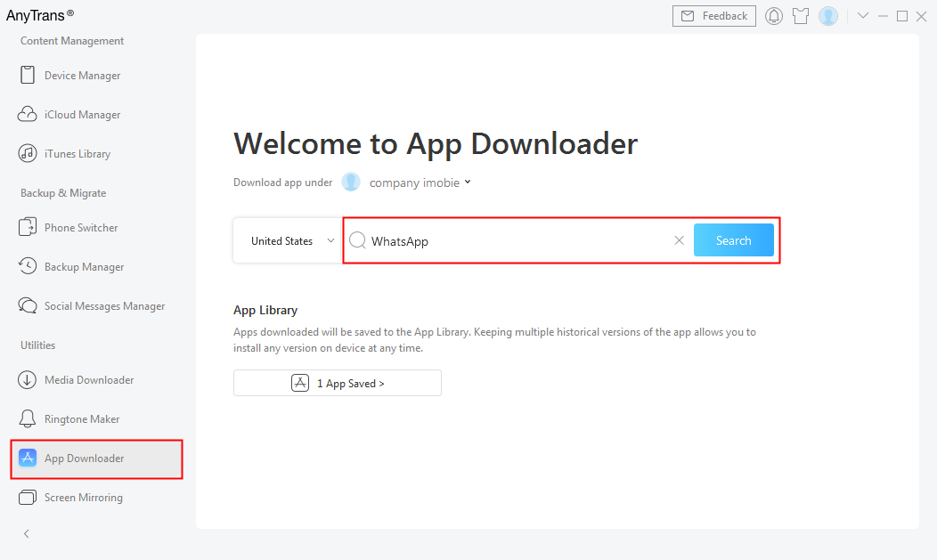Open Media Downloader utility
Viewport: 937px width, 560px height.
(x=89, y=380)
